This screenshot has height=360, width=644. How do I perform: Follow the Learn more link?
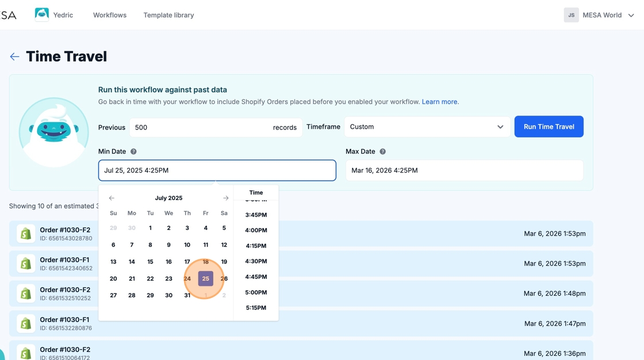tap(439, 102)
